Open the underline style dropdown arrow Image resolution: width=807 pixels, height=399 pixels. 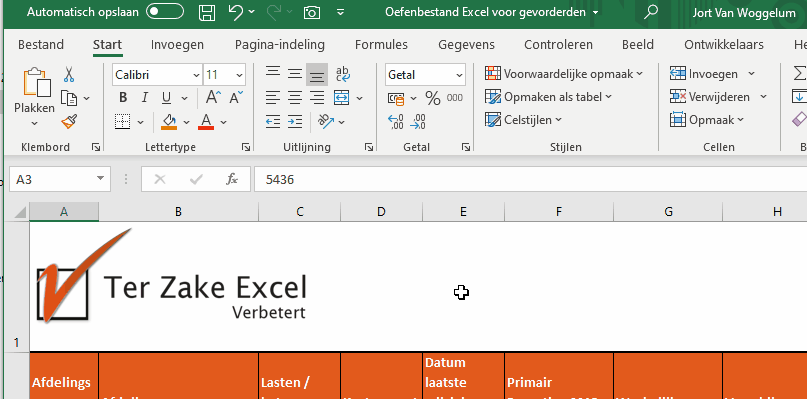(x=184, y=98)
